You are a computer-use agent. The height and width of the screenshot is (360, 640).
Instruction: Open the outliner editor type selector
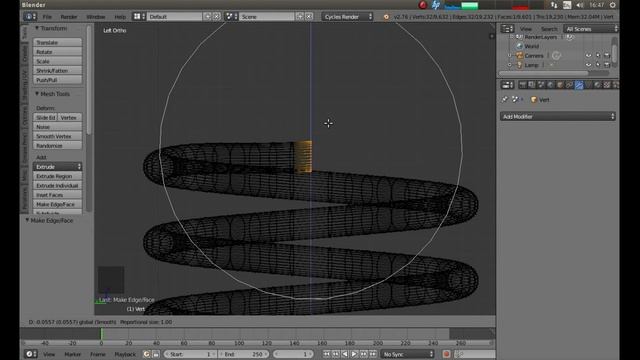507,29
